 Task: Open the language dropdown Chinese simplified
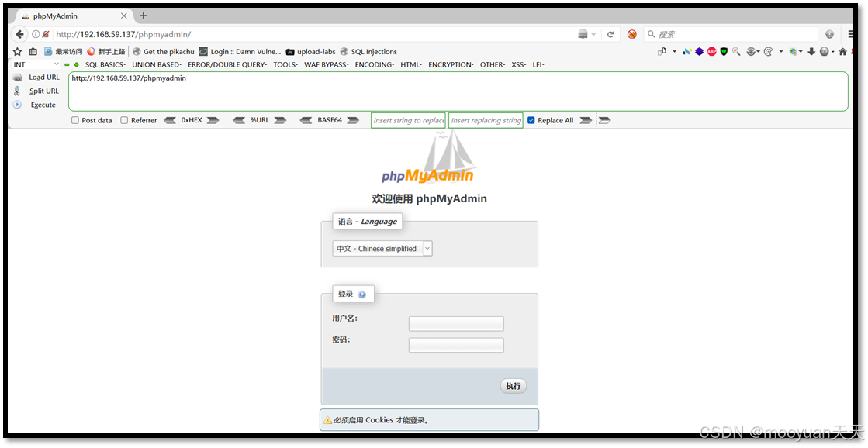coord(382,248)
